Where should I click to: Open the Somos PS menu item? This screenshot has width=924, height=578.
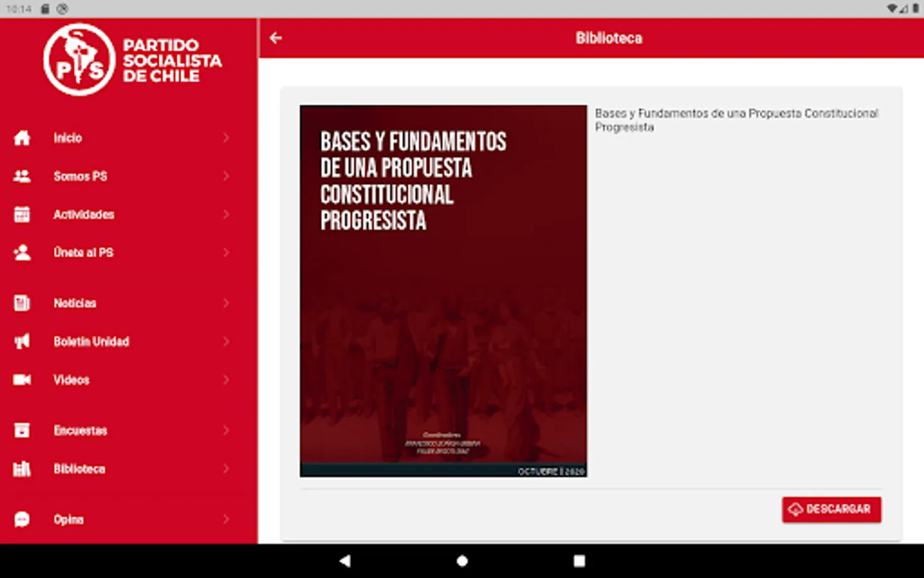(x=128, y=176)
